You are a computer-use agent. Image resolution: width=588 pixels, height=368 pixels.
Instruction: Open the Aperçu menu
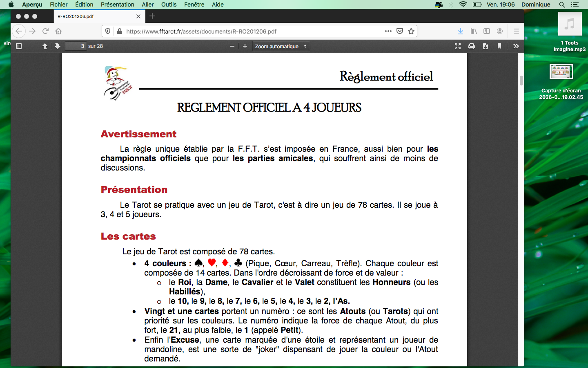tap(32, 4)
